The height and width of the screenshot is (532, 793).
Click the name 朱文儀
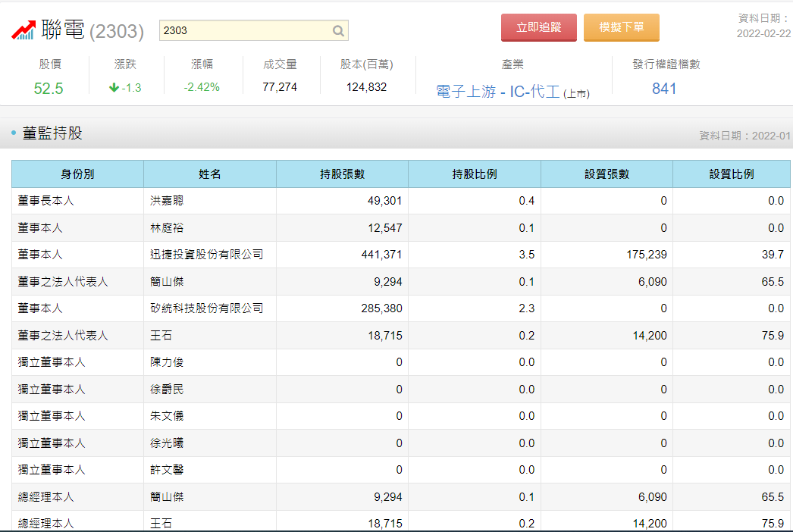coord(167,416)
